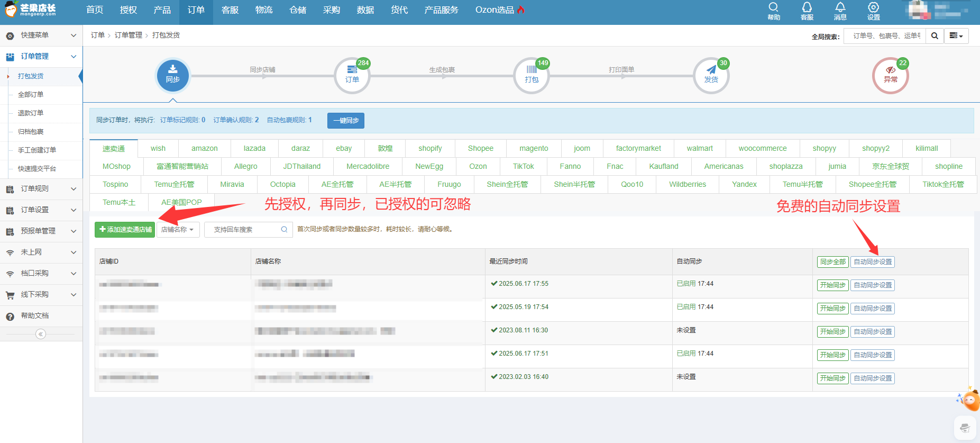Collapse the 订单管理 sidebar section
Screen dimensions: 980x443
[x=74, y=57]
